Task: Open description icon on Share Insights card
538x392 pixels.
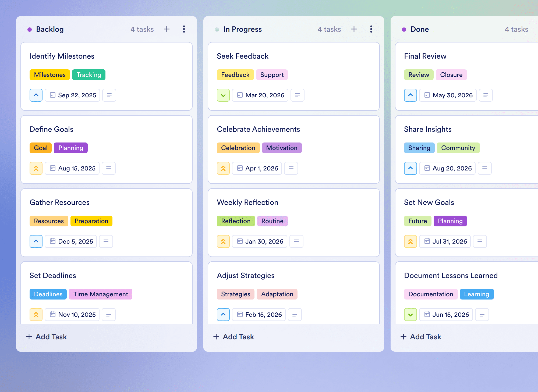Action: point(485,168)
